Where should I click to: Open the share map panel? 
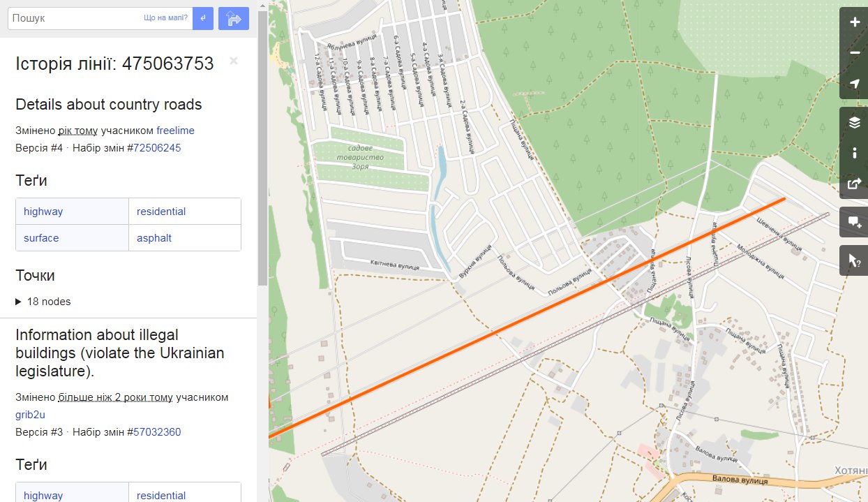tap(854, 184)
